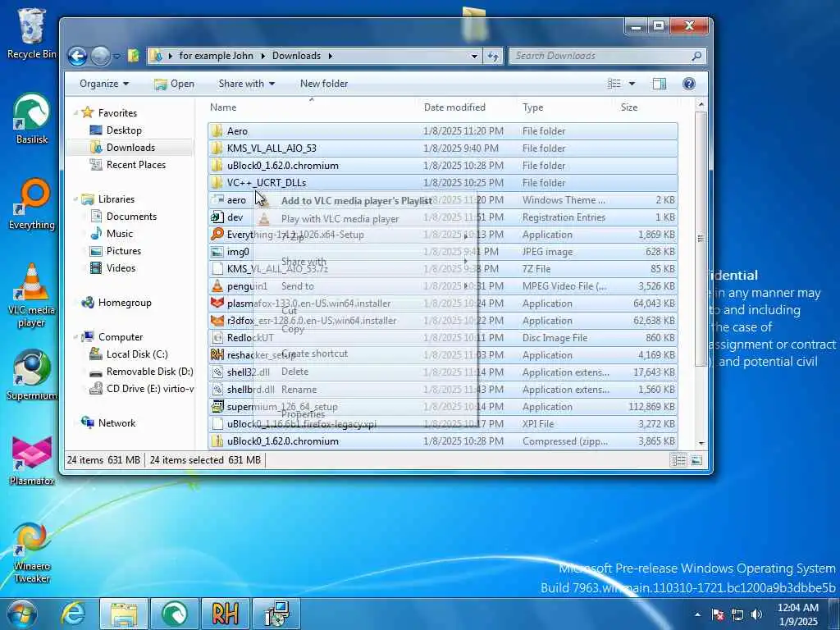840x630 pixels.
Task: Sort by Type column header
Action: (x=568, y=107)
